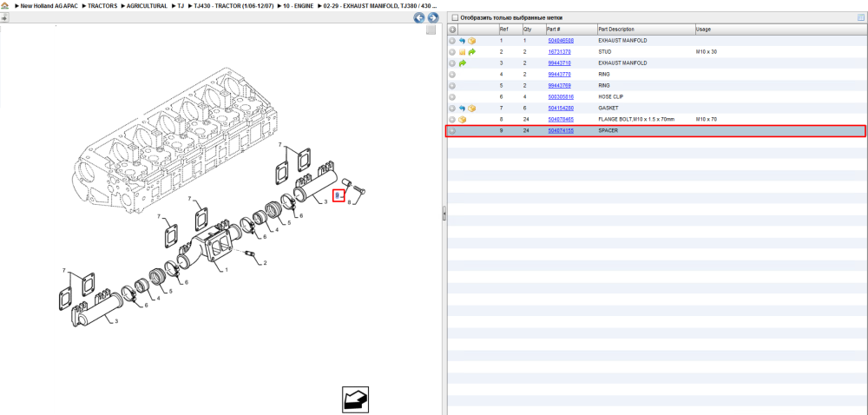This screenshot has width=868, height=415.
Task: Select callout number 1 on the diagram
Action: [227, 269]
